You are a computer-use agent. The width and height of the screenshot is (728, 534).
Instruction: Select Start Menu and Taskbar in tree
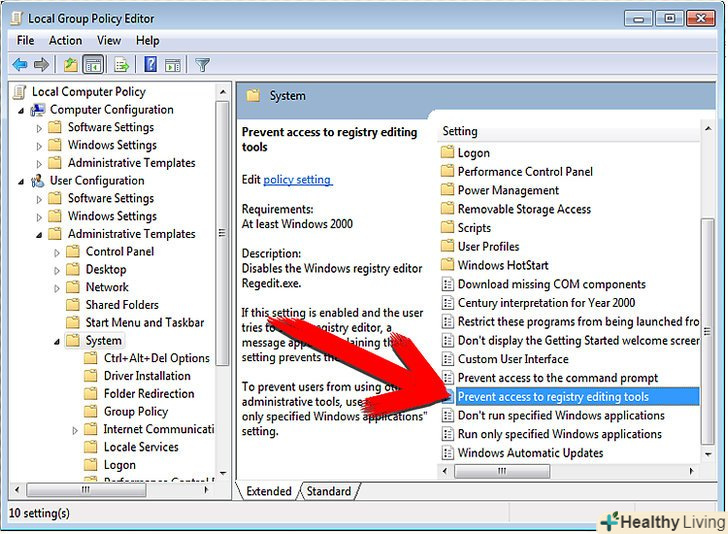coord(144,323)
